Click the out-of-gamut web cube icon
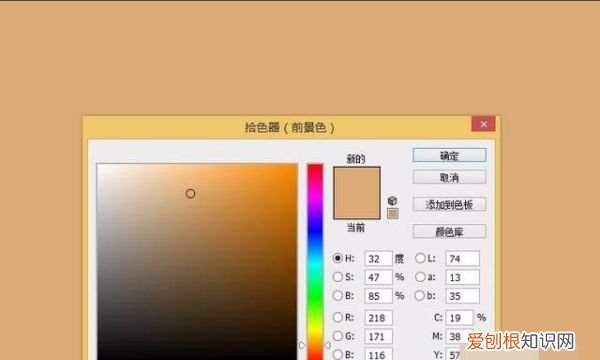Screen dimensions: 600x360 392,200
